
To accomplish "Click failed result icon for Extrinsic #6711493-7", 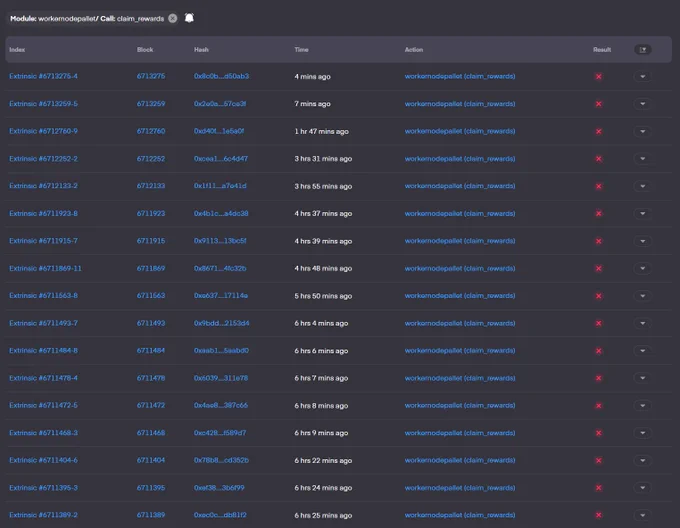I will click(x=598, y=323).
